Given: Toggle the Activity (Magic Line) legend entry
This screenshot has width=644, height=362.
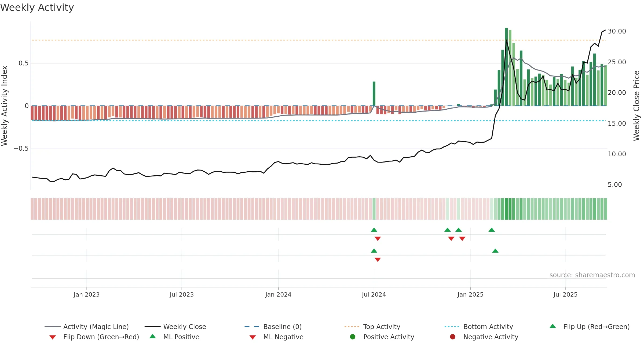Looking at the screenshot, I should click(87, 327).
